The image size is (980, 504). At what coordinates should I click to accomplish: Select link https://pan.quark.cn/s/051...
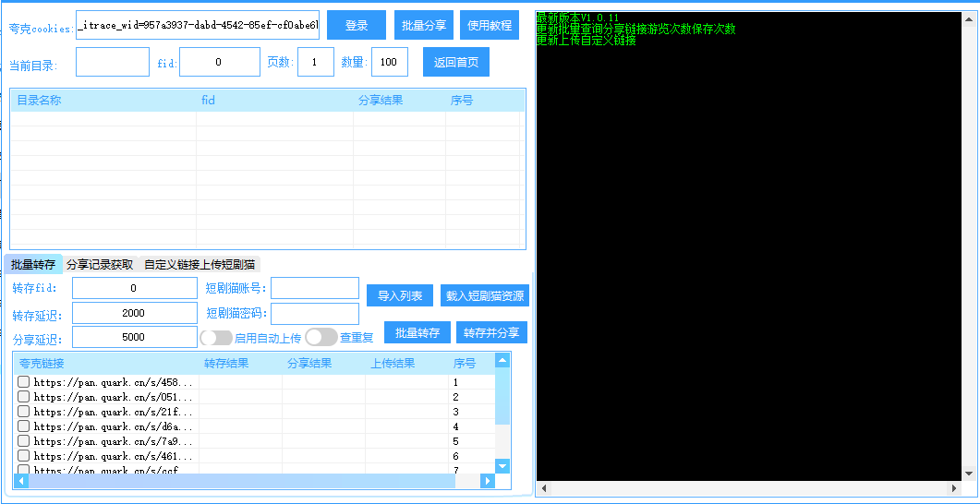[x=113, y=397]
